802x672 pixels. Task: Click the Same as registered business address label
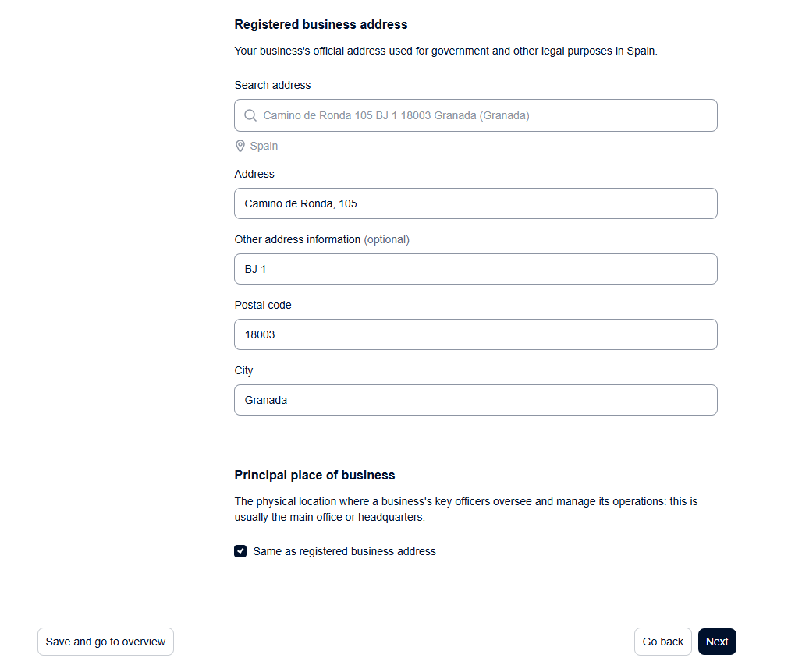[x=344, y=551]
